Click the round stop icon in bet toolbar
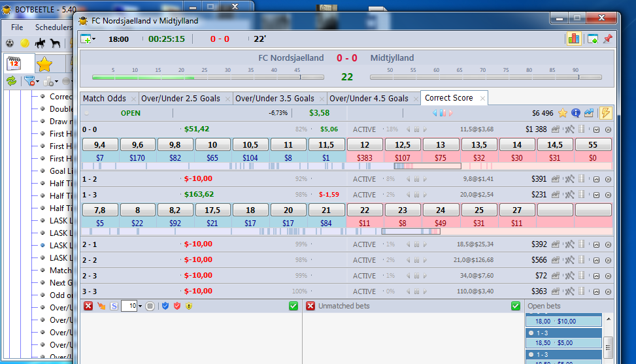 tap(150, 306)
